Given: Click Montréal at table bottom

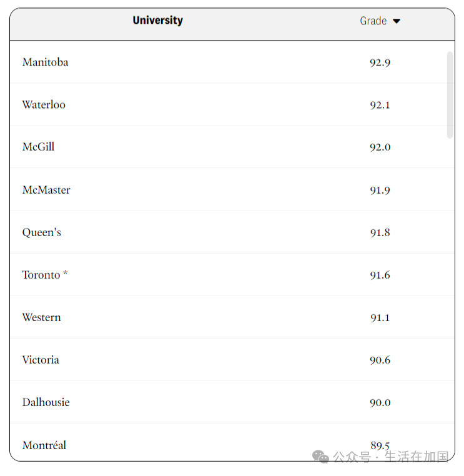Looking at the screenshot, I should [44, 445].
